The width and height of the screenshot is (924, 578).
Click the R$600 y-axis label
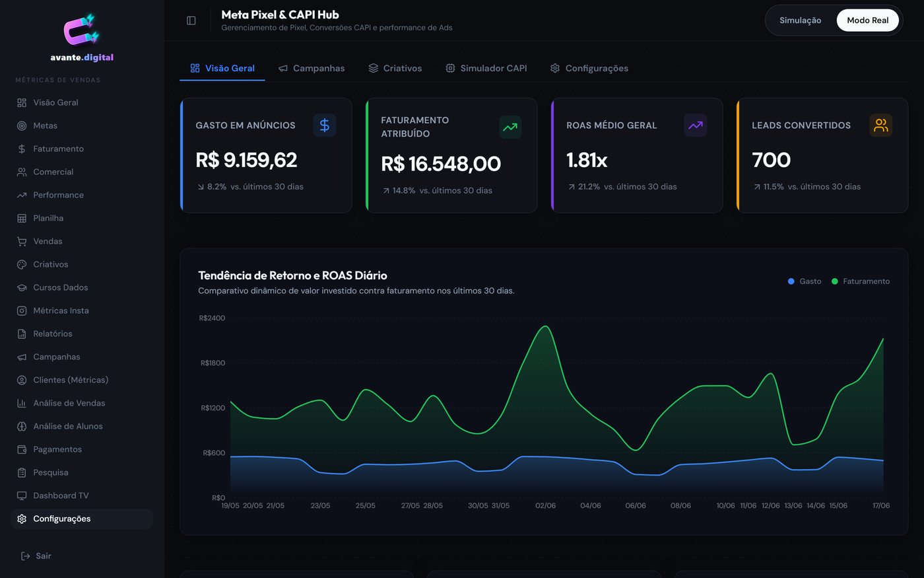pos(214,453)
